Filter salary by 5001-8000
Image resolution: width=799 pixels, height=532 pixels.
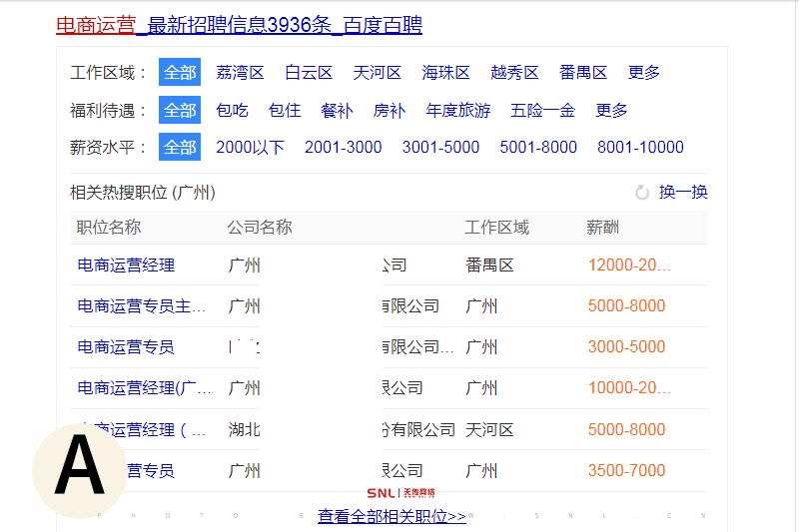538,147
